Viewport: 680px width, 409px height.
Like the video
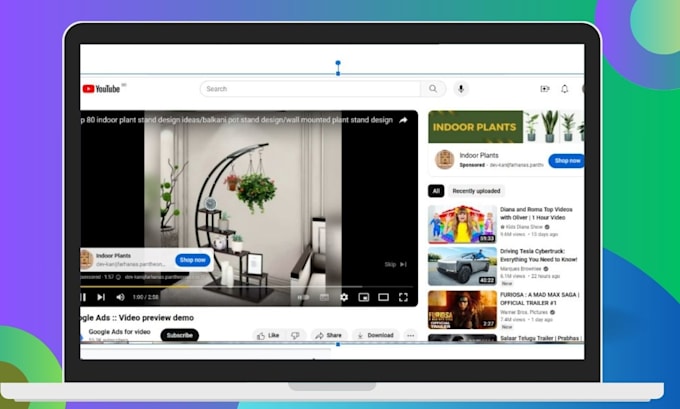268,335
